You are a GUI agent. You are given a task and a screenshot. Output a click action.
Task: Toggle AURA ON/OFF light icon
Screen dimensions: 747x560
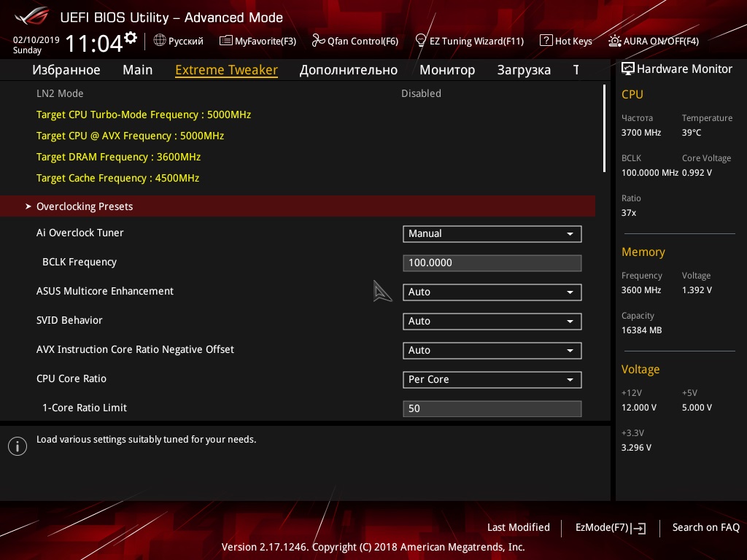coord(614,41)
